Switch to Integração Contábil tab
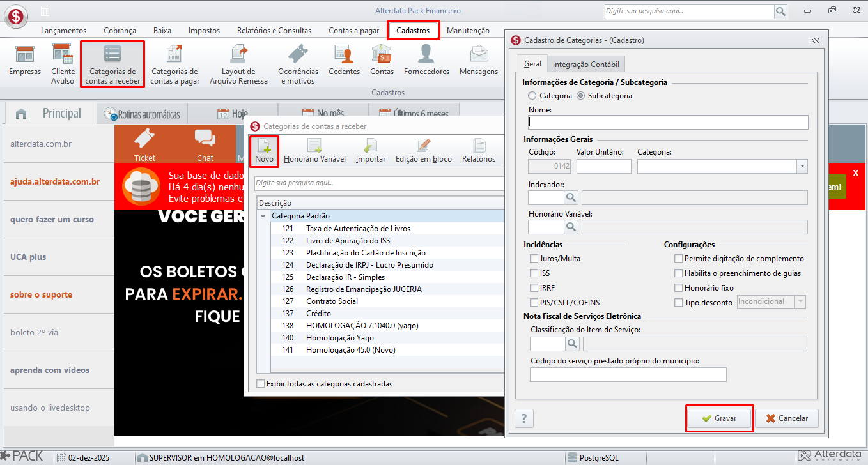 pyautogui.click(x=585, y=64)
